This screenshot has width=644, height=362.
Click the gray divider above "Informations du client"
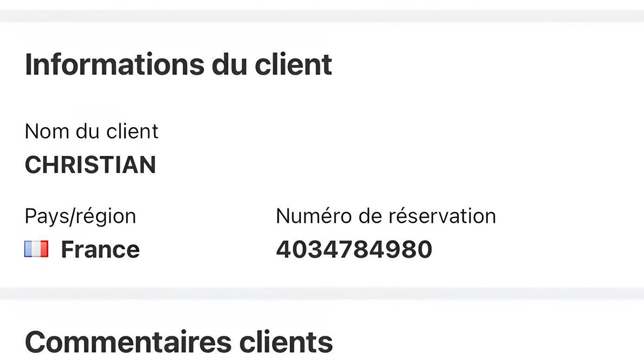pyautogui.click(x=322, y=16)
